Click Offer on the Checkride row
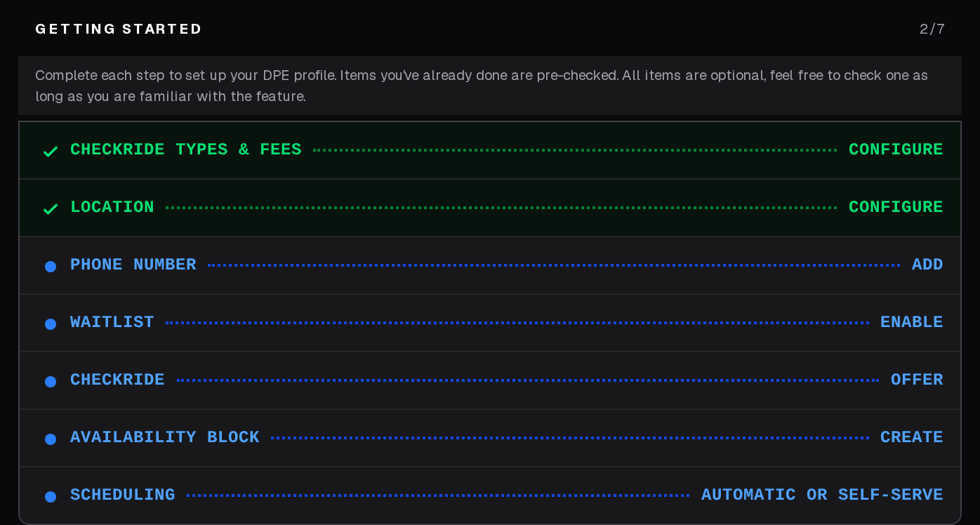The image size is (980, 525). [x=917, y=380]
